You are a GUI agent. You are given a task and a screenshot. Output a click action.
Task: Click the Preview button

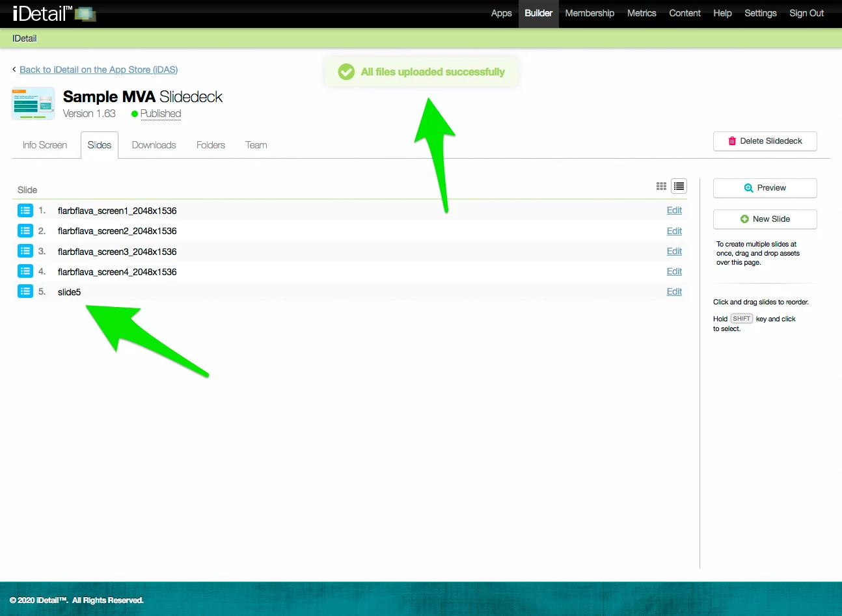(765, 188)
